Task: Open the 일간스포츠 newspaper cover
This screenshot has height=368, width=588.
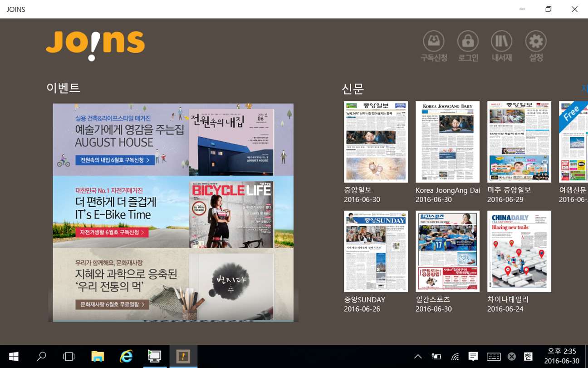Action: pos(447,251)
